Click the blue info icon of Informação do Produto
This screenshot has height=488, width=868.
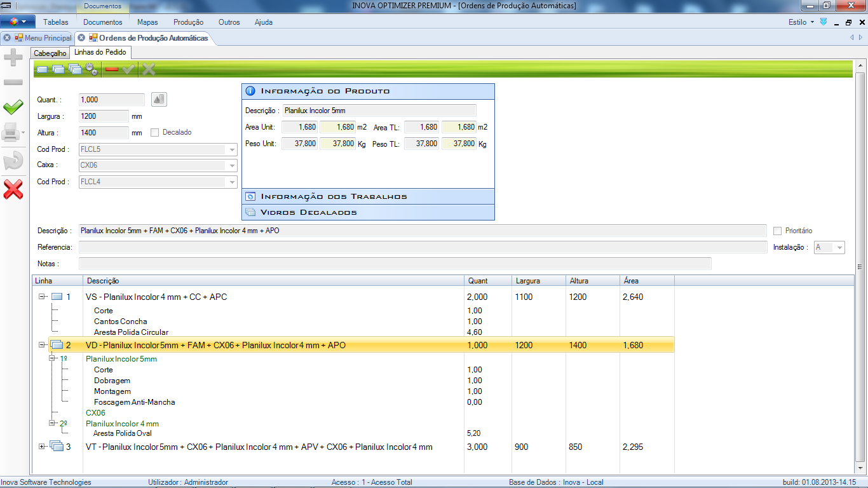(250, 91)
